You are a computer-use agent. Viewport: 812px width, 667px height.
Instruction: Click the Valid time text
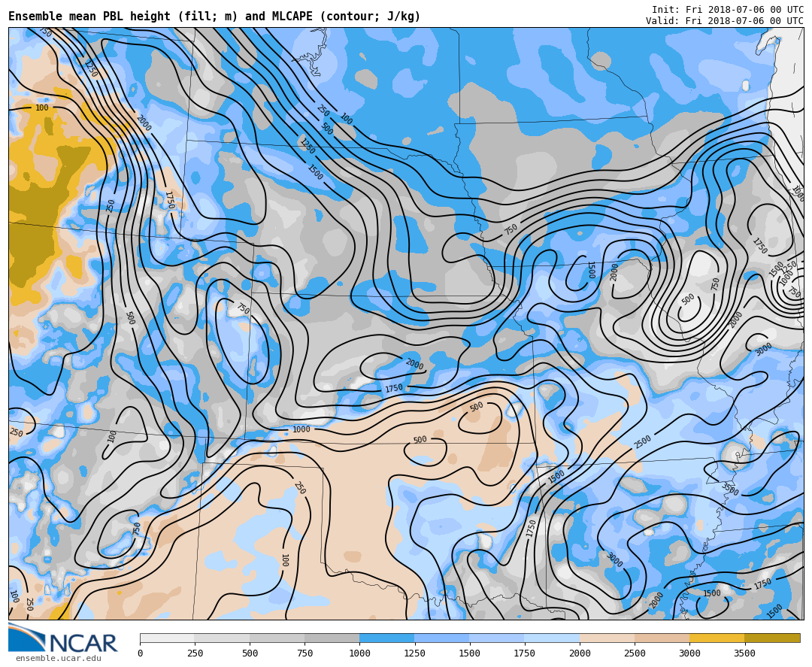[724, 21]
